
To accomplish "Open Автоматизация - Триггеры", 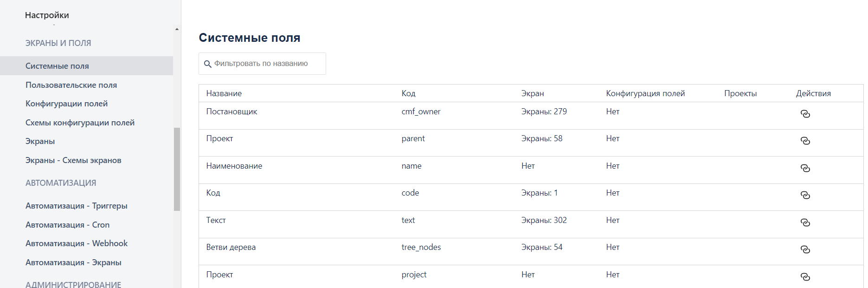I will [x=76, y=206].
